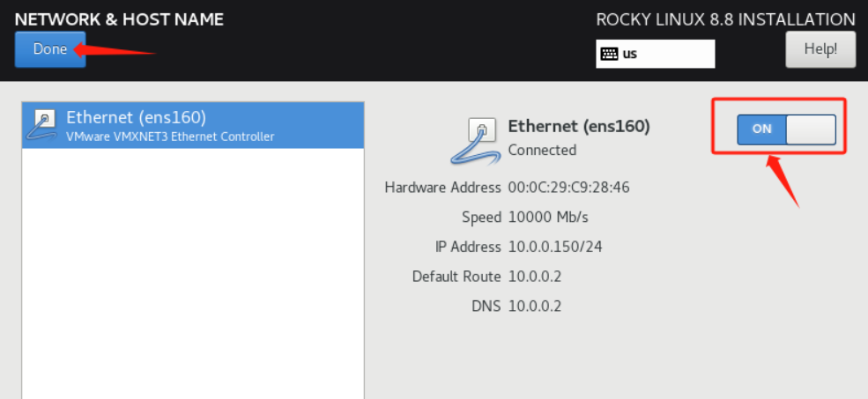Click the keyboard layout icon

pos(609,54)
